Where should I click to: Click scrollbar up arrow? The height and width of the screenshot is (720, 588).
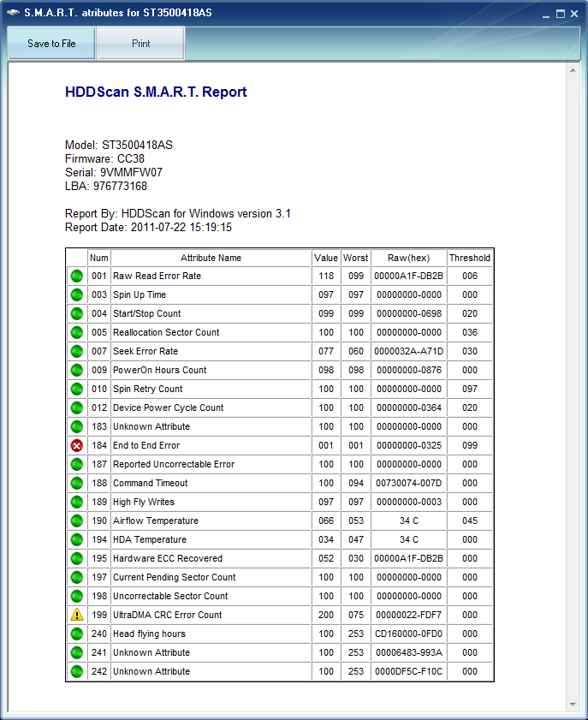(x=573, y=70)
